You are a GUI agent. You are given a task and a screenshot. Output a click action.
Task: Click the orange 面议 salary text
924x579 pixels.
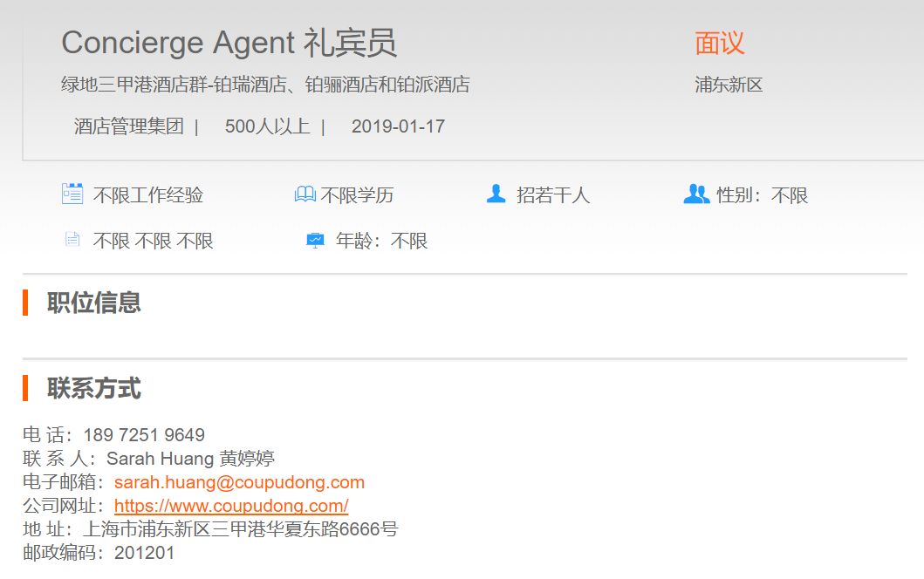(x=719, y=42)
